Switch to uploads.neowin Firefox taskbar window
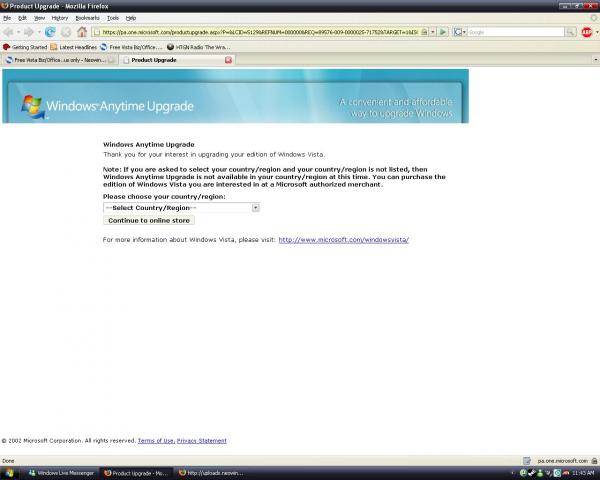This screenshot has height=480, width=600. [x=211, y=473]
